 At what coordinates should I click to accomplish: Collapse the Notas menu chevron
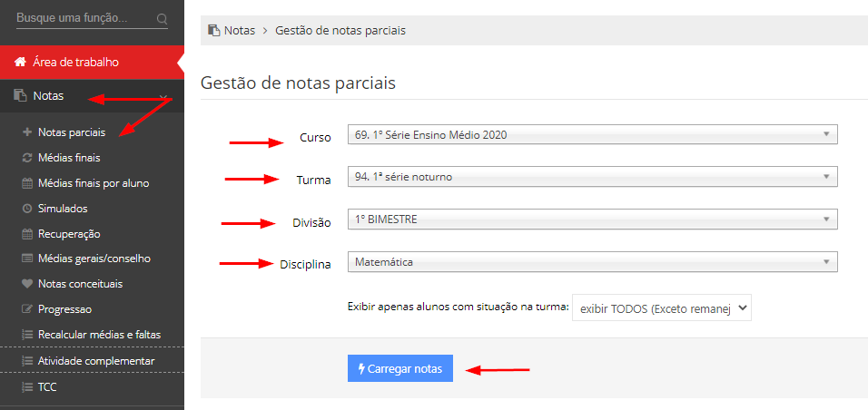point(163,97)
